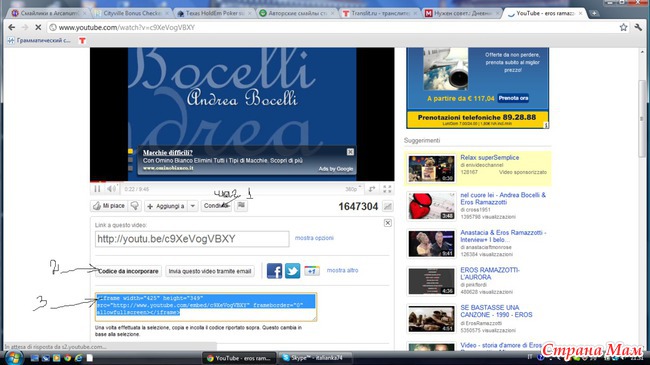Pause the video playback

tap(97, 189)
